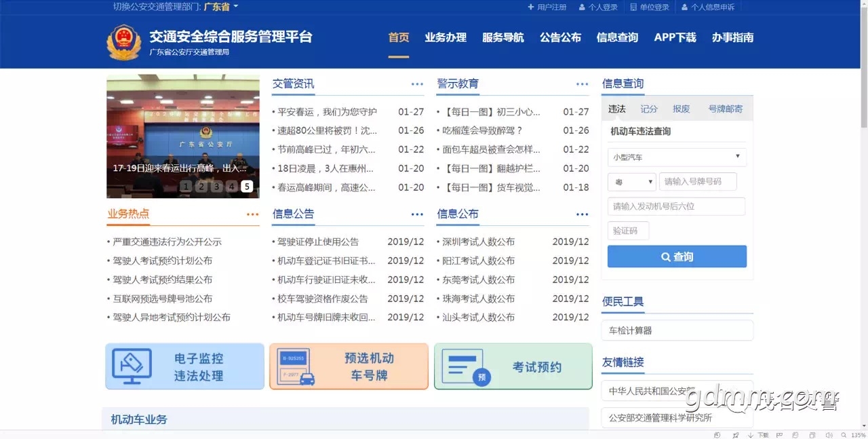Click 个人信息申诉 link
Screen dimensions: 868x439
713,7
